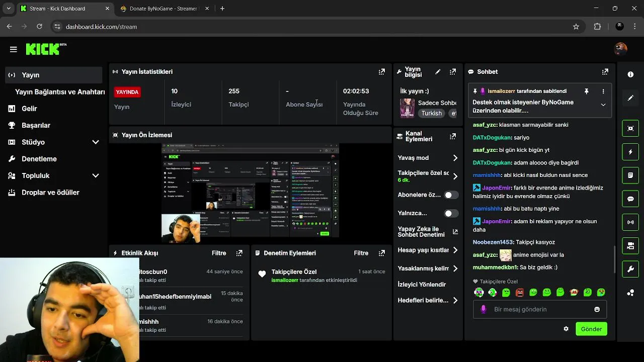Pop out the Denetim Eylemleri panel
This screenshot has width=644, height=362.
(x=382, y=253)
